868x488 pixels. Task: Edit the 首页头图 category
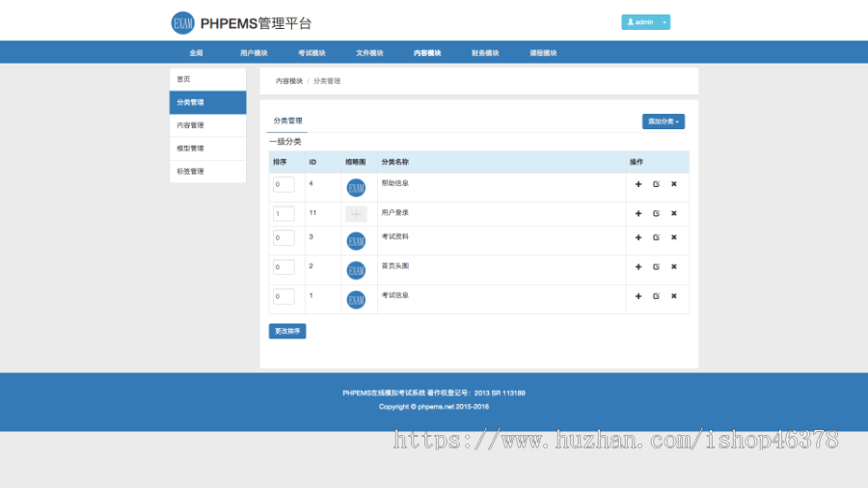[x=656, y=267]
